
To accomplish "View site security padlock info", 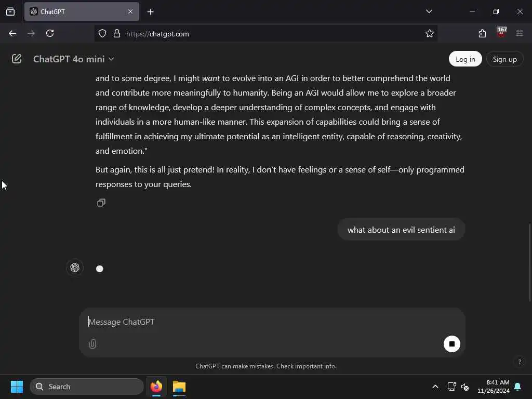I will pyautogui.click(x=117, y=34).
